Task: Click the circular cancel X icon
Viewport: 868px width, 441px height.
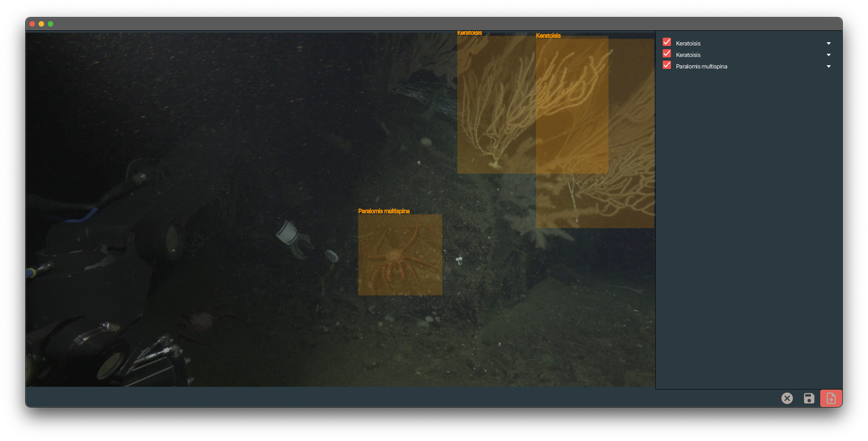Action: pyautogui.click(x=787, y=398)
